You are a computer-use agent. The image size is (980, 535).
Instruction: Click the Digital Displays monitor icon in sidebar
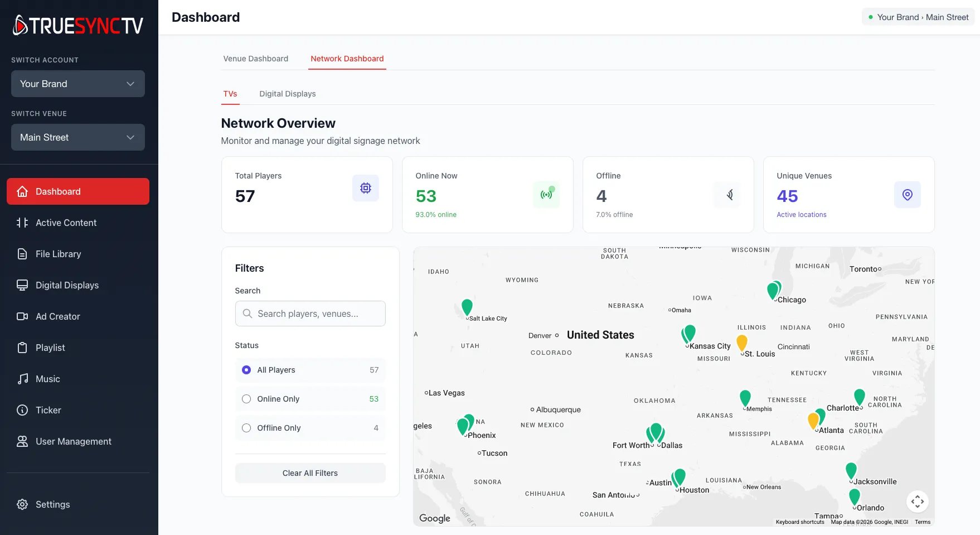click(x=22, y=285)
